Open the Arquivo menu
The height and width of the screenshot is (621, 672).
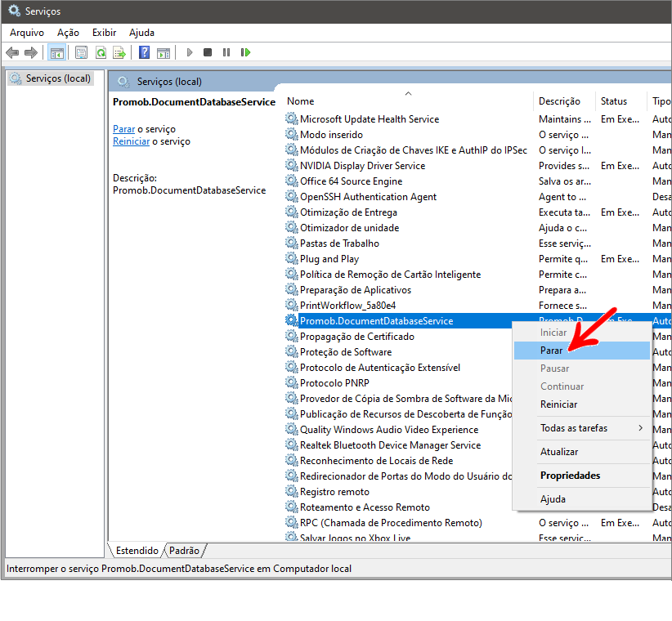(x=27, y=33)
